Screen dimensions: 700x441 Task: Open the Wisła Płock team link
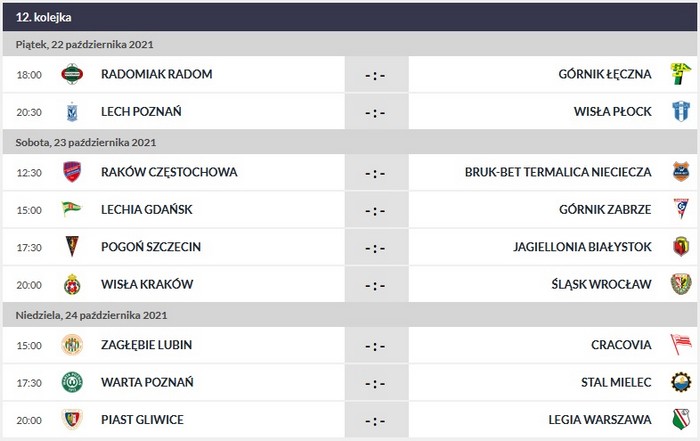(x=612, y=111)
